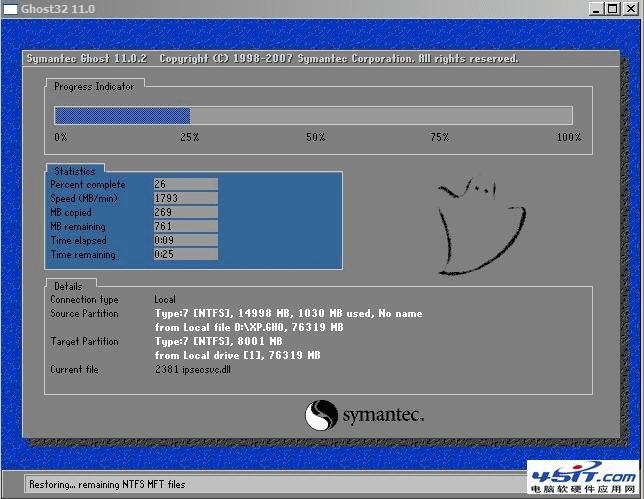This screenshot has height=499, width=644.
Task: Minimize the Ghost32 11.0 window
Action: 596,9
